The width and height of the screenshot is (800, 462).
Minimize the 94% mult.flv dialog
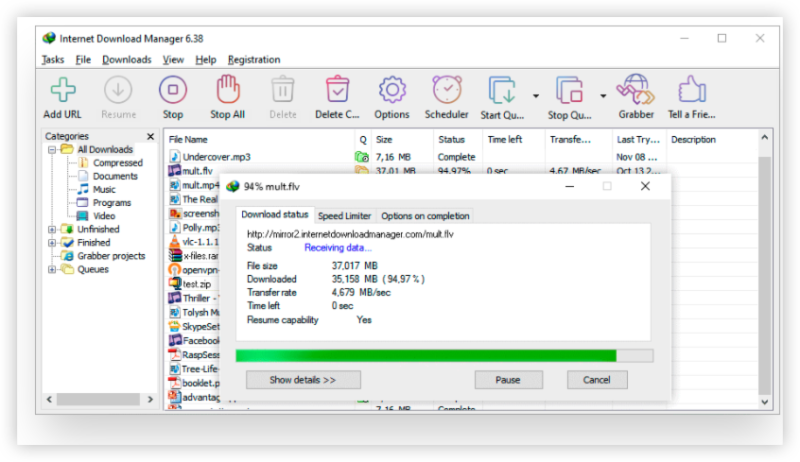(x=570, y=187)
